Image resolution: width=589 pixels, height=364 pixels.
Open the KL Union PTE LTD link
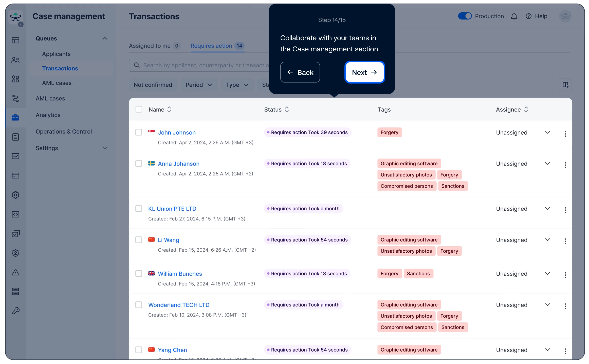click(x=172, y=209)
